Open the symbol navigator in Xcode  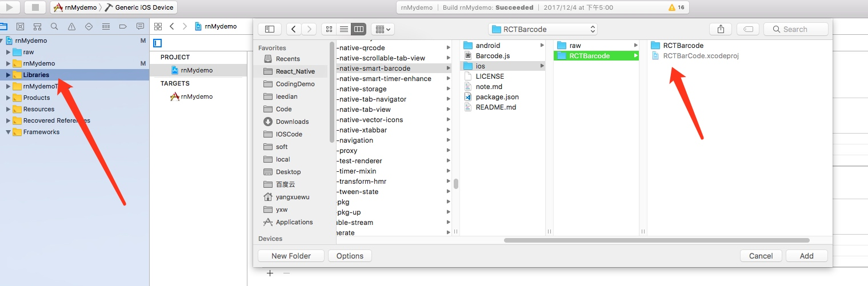pyautogui.click(x=37, y=26)
